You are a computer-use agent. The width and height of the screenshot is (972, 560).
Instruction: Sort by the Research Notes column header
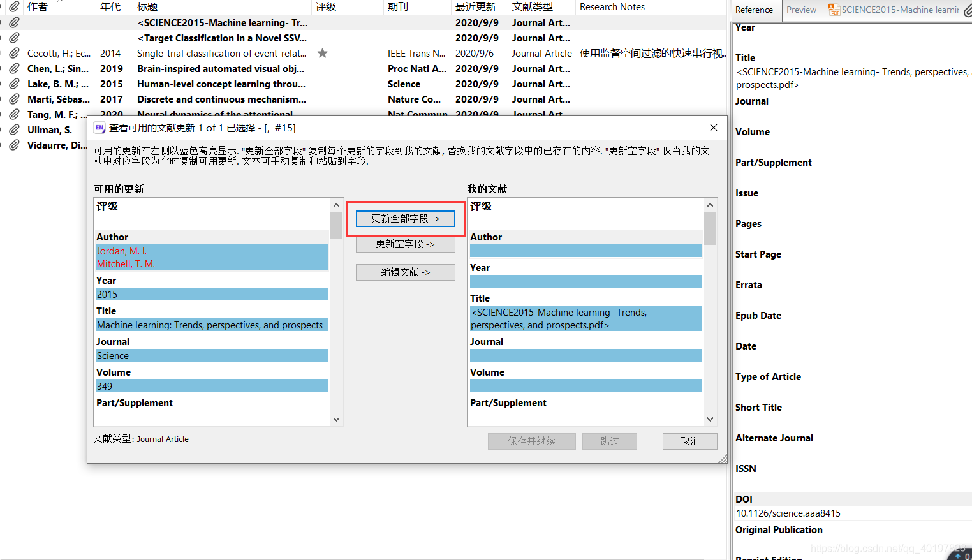[x=612, y=6]
